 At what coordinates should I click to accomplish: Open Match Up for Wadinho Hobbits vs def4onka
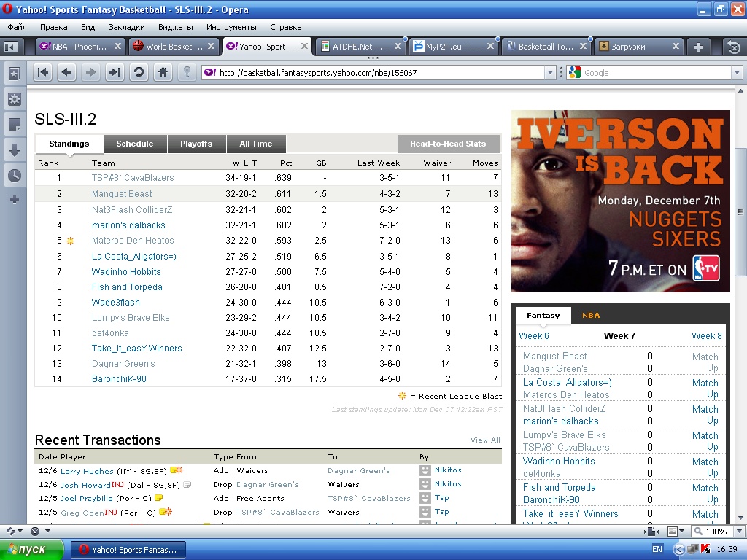coord(705,467)
